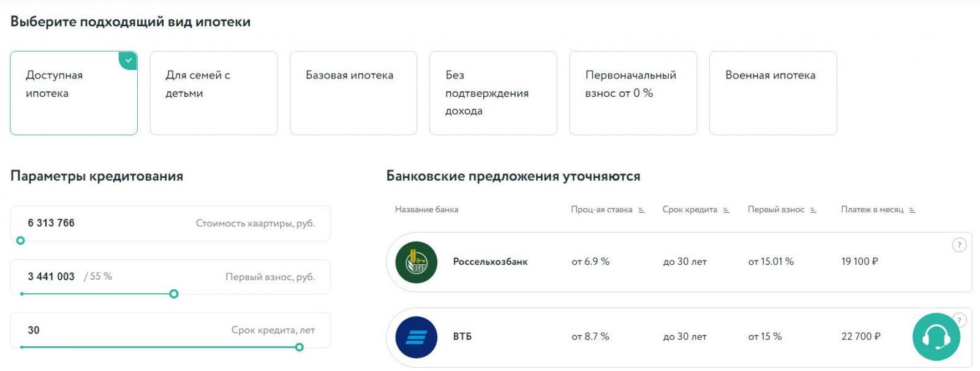
Task: Sort by Проц-ая ставка icon
Action: point(641,210)
